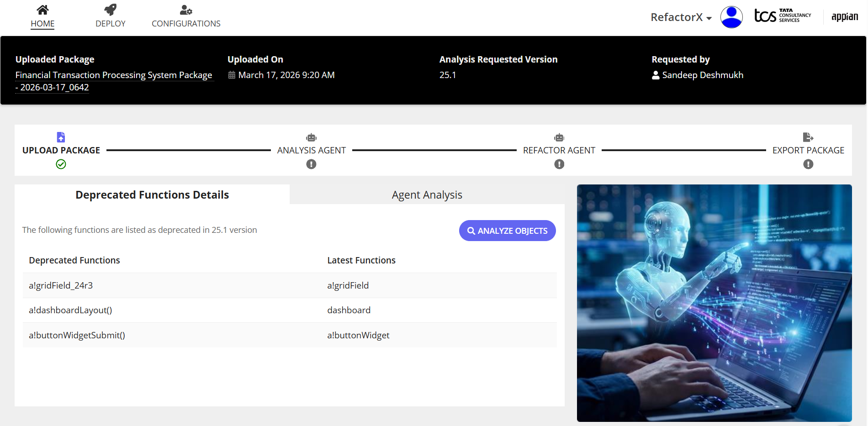The image size is (868, 426).
Task: Go to the Deploy menu item
Action: (110, 23)
